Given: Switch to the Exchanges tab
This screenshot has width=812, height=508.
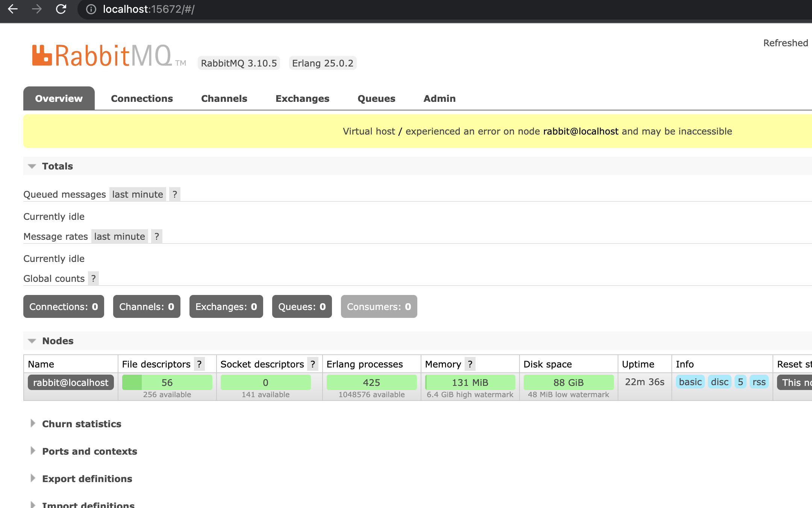Looking at the screenshot, I should pos(301,98).
